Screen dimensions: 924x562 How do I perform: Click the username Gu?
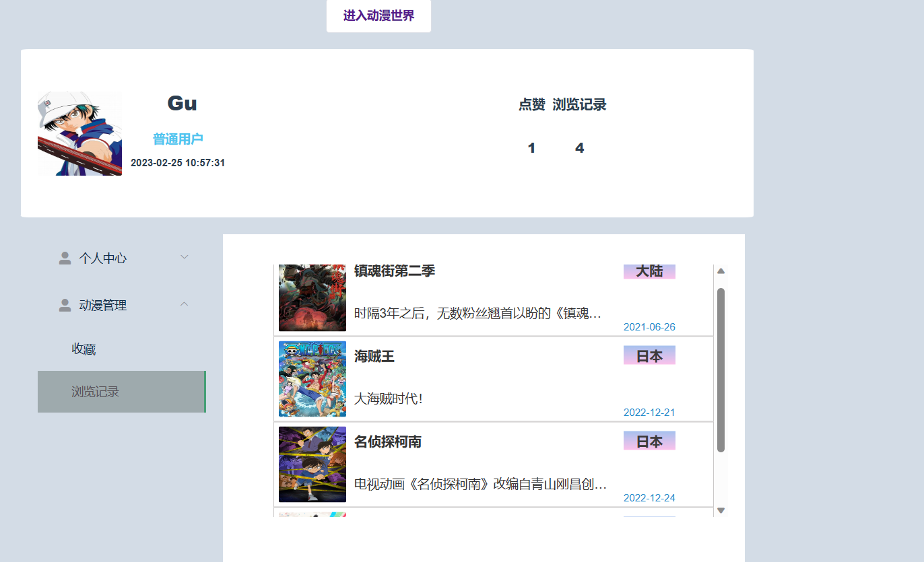pyautogui.click(x=182, y=103)
